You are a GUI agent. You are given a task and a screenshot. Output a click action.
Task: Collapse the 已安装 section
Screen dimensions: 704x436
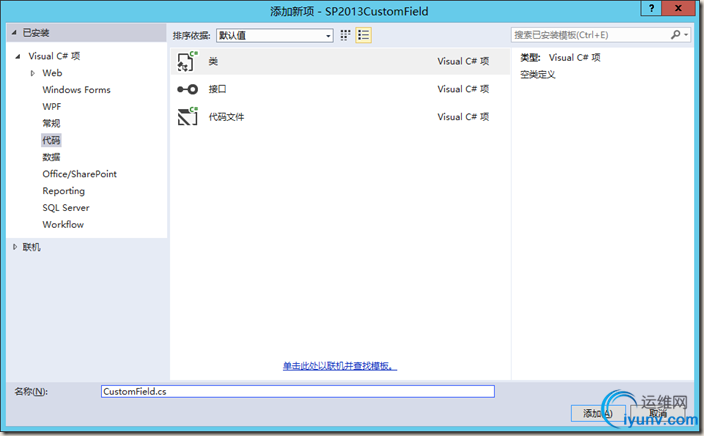point(14,33)
